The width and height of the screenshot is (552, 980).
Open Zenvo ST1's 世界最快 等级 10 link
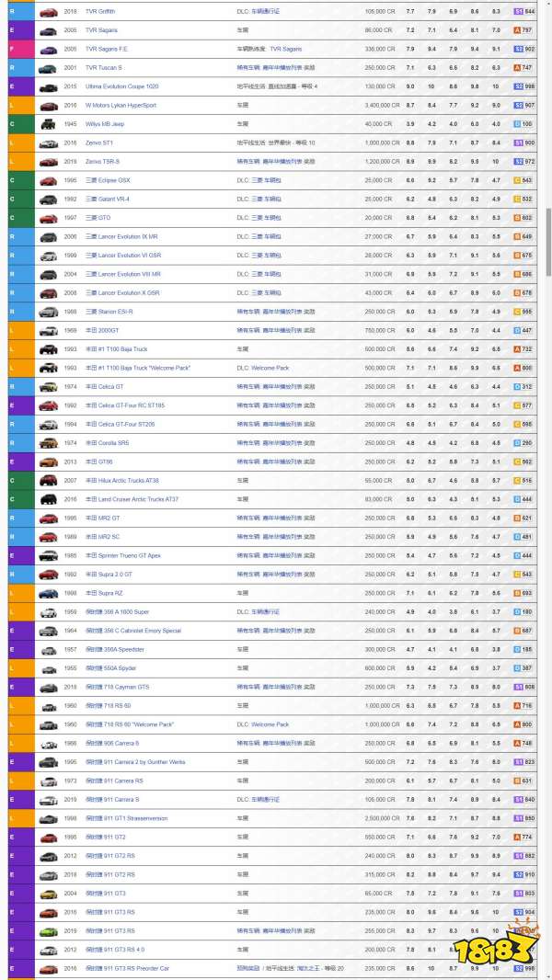pyautogui.click(x=276, y=143)
